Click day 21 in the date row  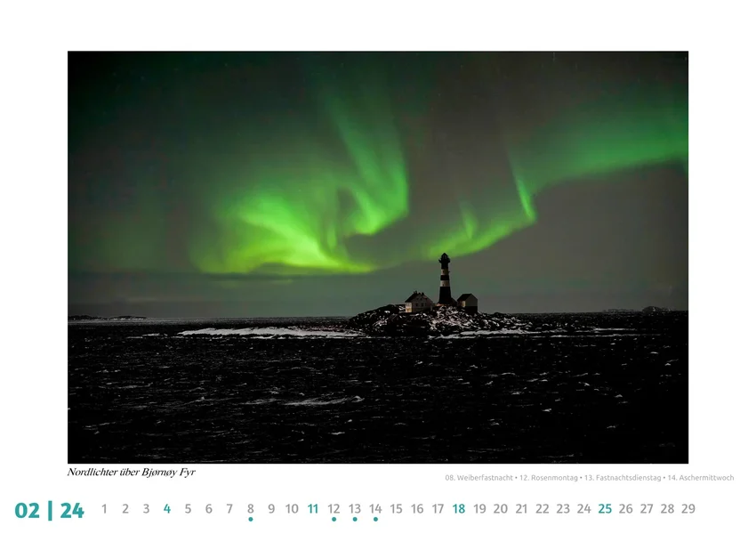[x=521, y=509]
